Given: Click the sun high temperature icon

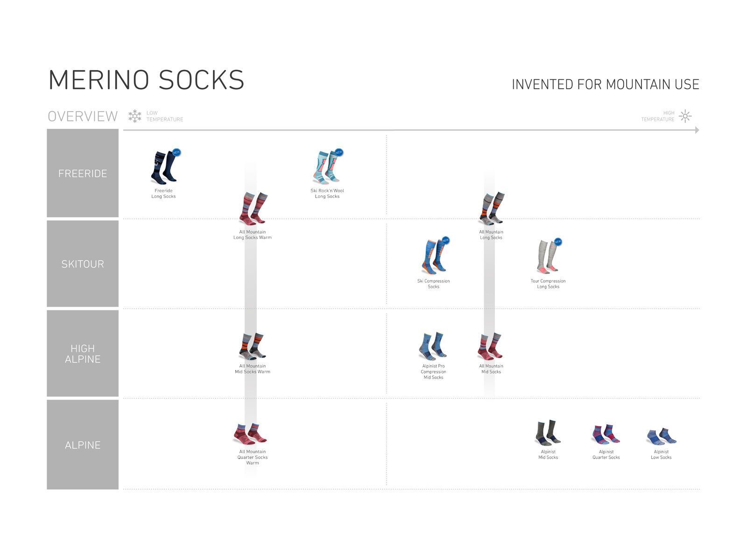Looking at the screenshot, I should pyautogui.click(x=685, y=116).
